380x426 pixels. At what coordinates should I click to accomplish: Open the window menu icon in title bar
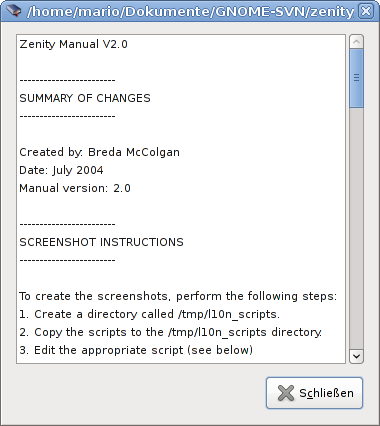point(13,11)
